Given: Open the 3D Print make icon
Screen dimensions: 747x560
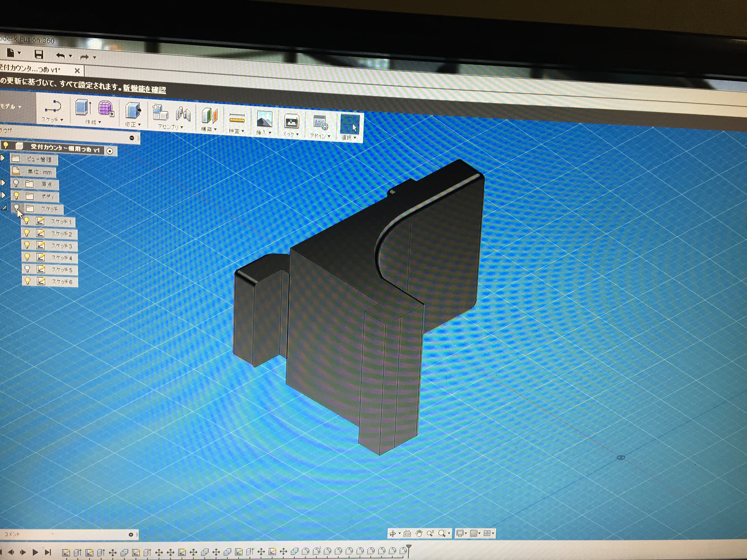Looking at the screenshot, I should (x=291, y=121).
